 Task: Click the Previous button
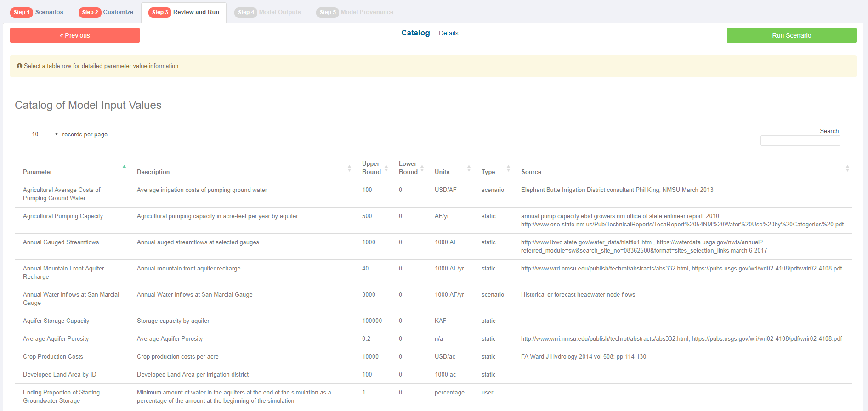75,35
